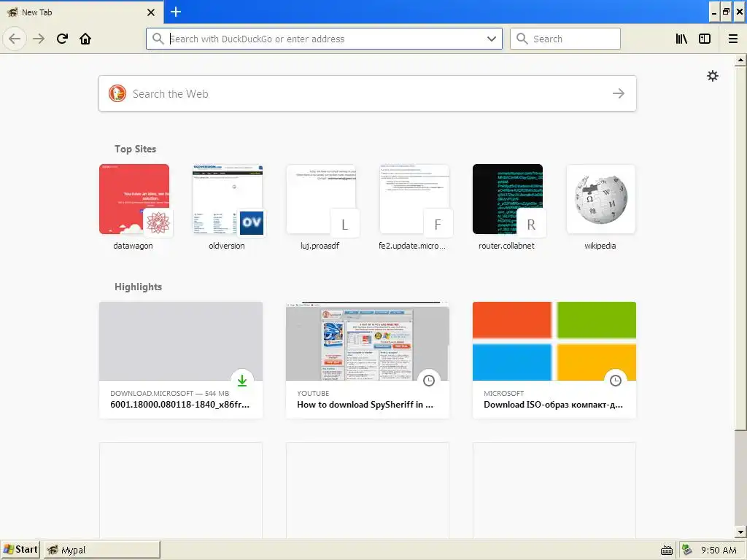
Task: Go back with the back arrow button
Action: [x=15, y=39]
